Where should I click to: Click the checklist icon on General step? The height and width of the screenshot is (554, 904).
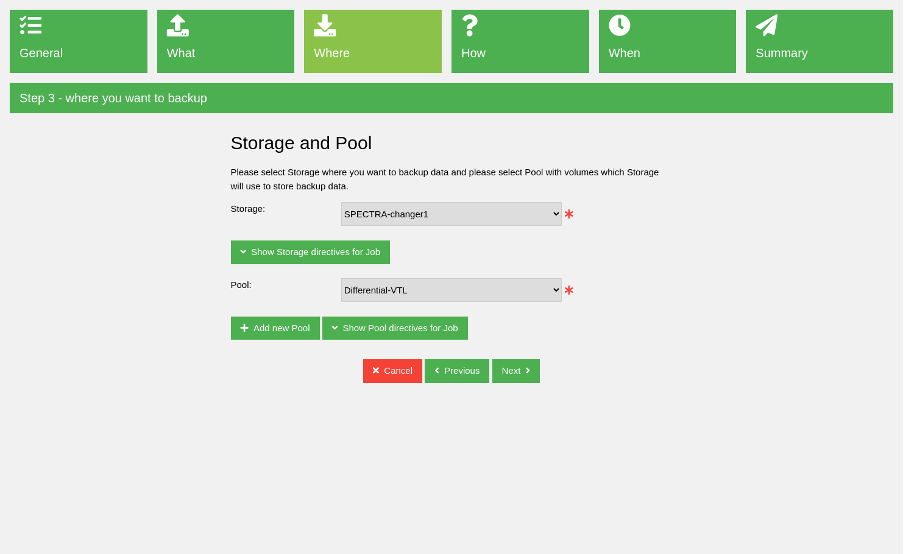pyautogui.click(x=31, y=25)
